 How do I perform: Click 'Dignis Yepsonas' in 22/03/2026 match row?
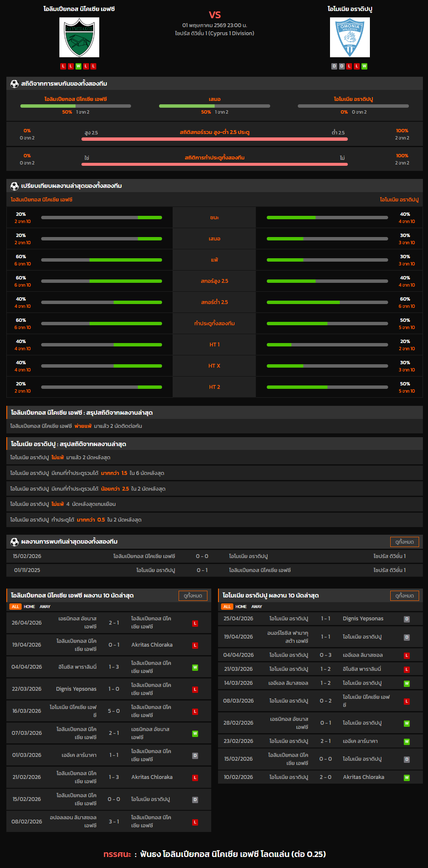click(x=76, y=689)
